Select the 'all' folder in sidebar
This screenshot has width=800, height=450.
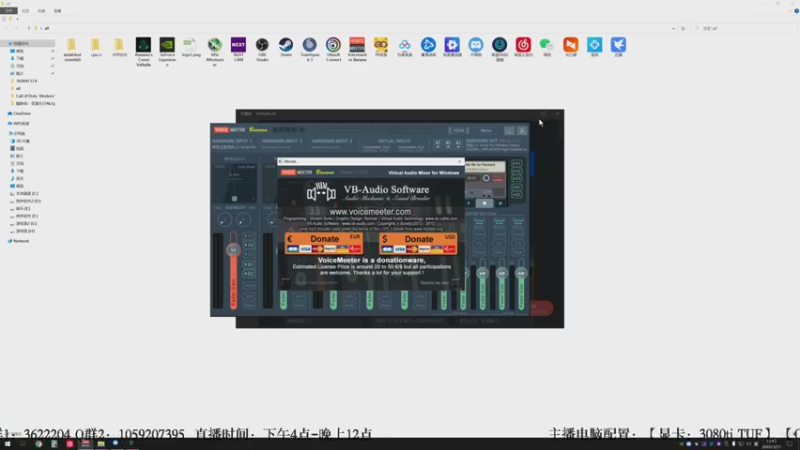point(15,88)
